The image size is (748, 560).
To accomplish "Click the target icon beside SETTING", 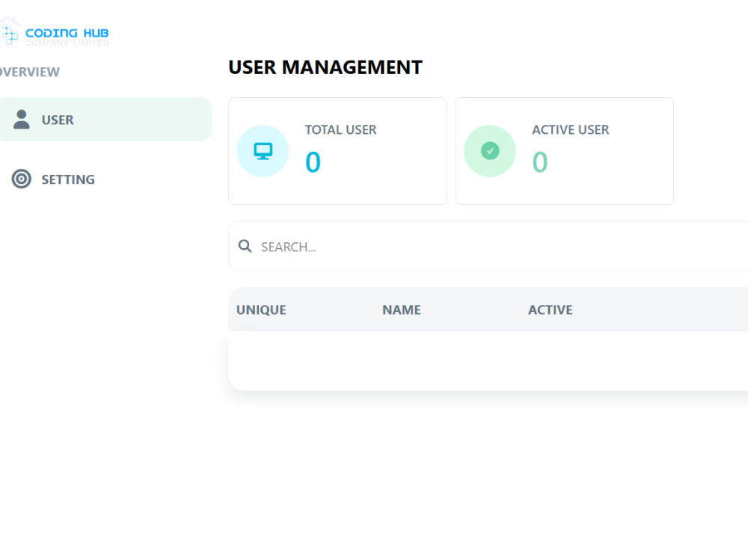I will (22, 179).
